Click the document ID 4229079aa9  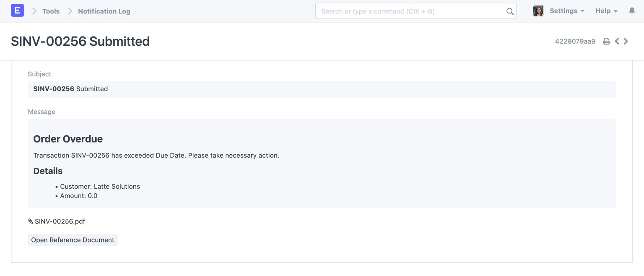coord(575,41)
